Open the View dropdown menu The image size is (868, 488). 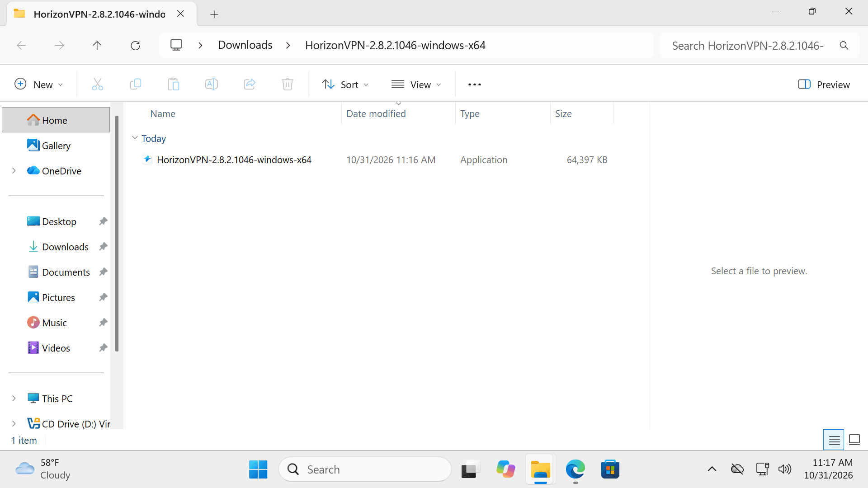point(416,84)
